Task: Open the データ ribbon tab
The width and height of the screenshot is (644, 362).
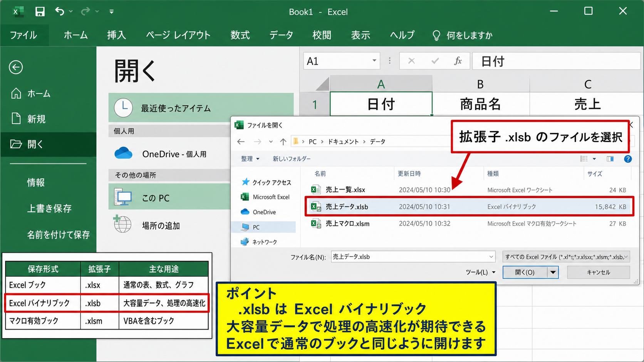Action: pos(281,35)
